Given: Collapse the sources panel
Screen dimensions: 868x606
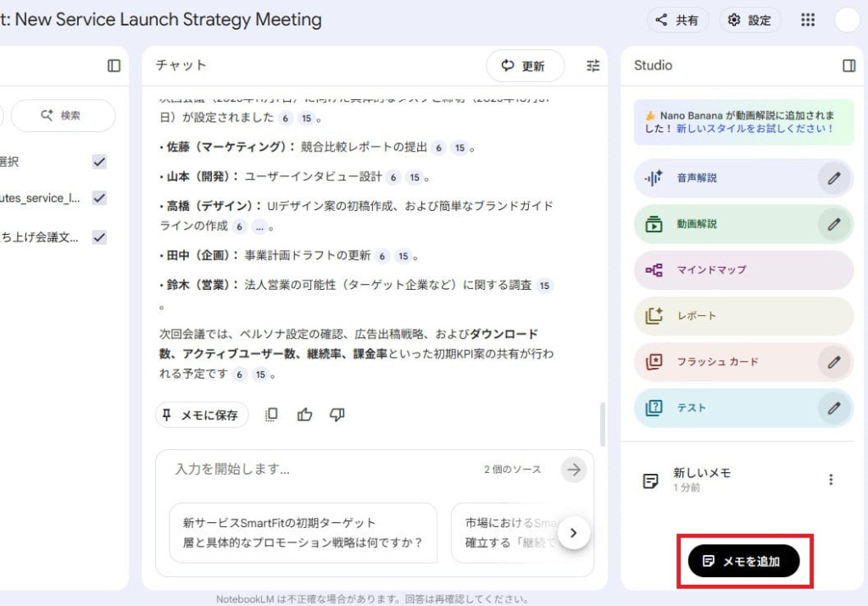Looking at the screenshot, I should click(x=114, y=65).
